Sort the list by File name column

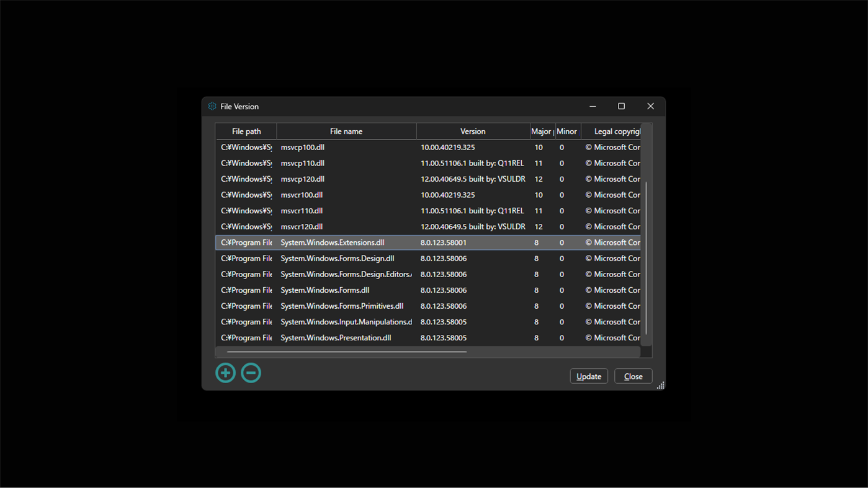[x=346, y=131]
